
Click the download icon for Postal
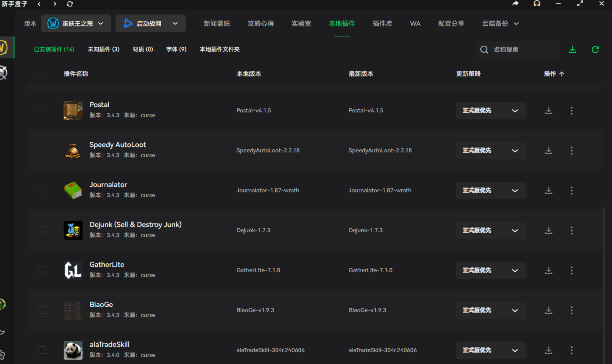[x=549, y=111]
